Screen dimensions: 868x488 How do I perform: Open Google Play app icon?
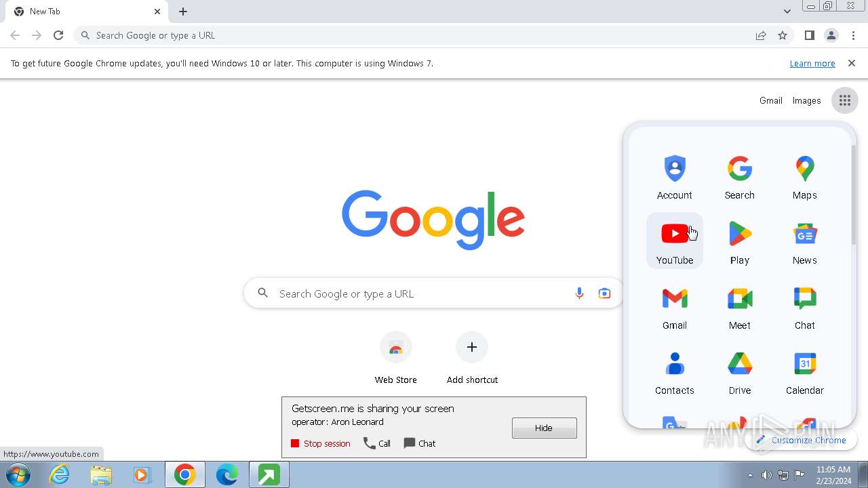tap(739, 242)
